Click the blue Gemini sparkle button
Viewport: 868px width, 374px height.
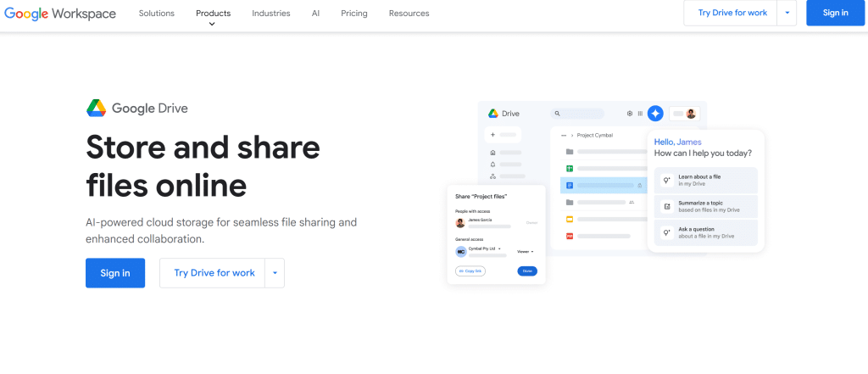(655, 114)
